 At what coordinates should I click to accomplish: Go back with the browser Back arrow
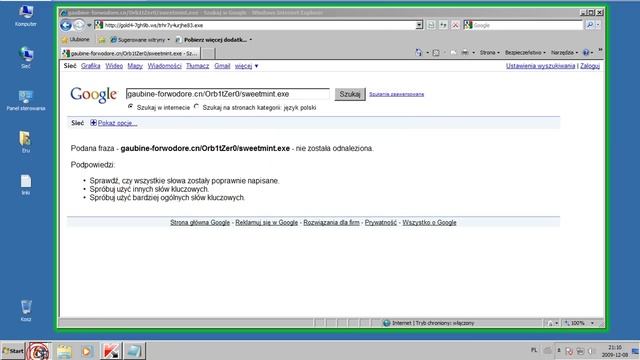[66, 25]
